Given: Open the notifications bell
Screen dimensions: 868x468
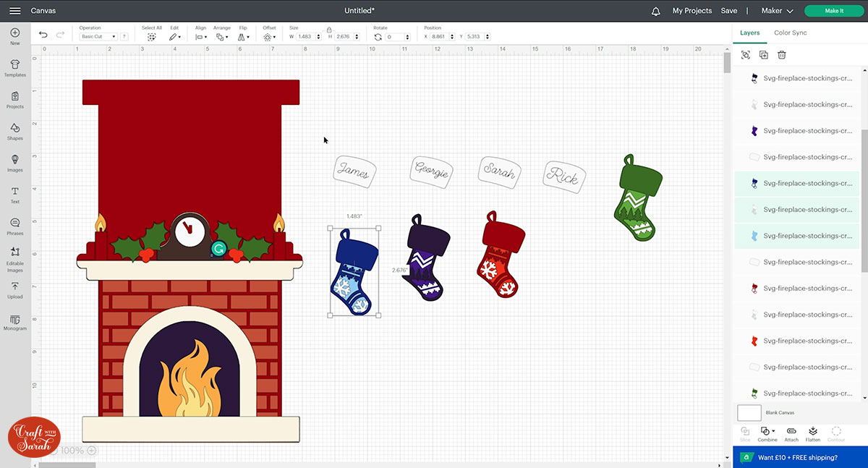Looking at the screenshot, I should pyautogui.click(x=655, y=11).
